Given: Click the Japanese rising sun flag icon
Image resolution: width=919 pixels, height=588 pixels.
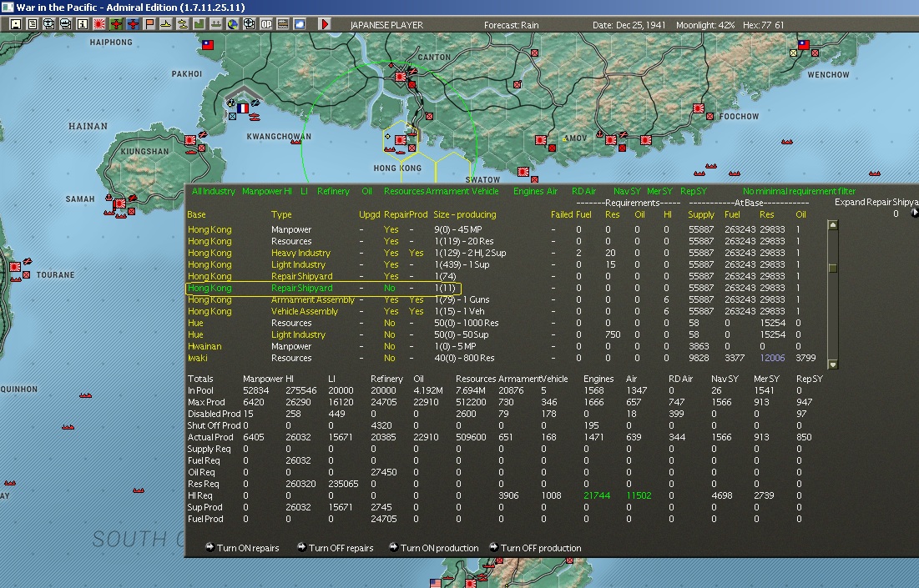Looking at the screenshot, I should coord(99,24).
